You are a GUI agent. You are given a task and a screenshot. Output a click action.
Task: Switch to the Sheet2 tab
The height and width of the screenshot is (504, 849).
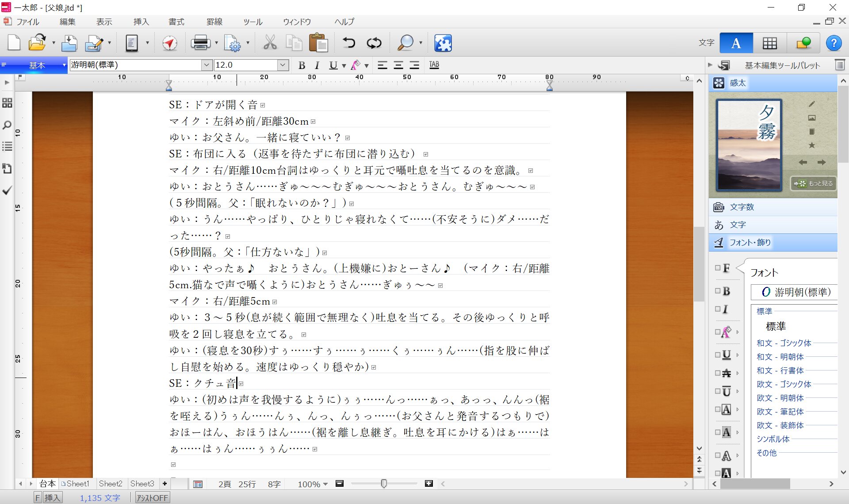[x=110, y=484]
